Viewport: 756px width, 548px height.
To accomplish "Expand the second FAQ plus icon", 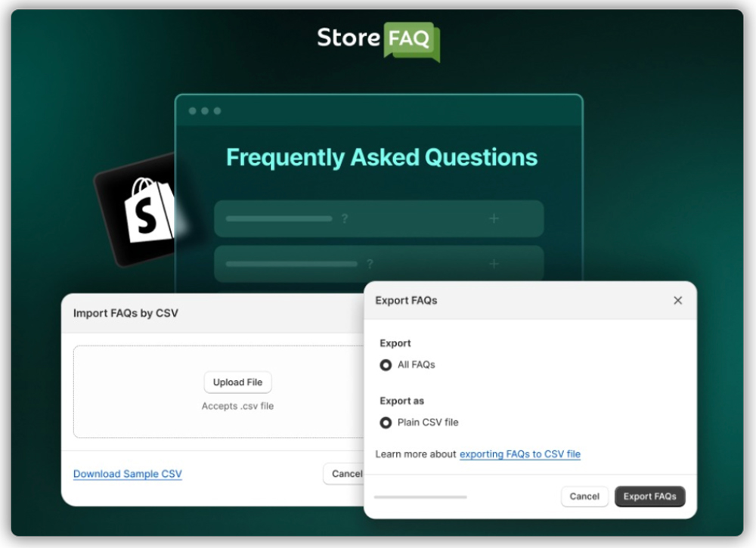I will (494, 264).
